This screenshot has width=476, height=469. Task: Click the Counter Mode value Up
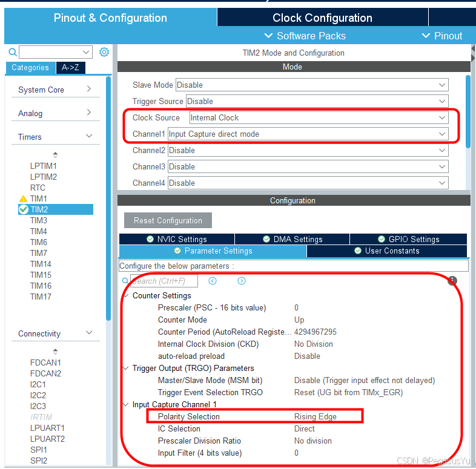tap(299, 320)
